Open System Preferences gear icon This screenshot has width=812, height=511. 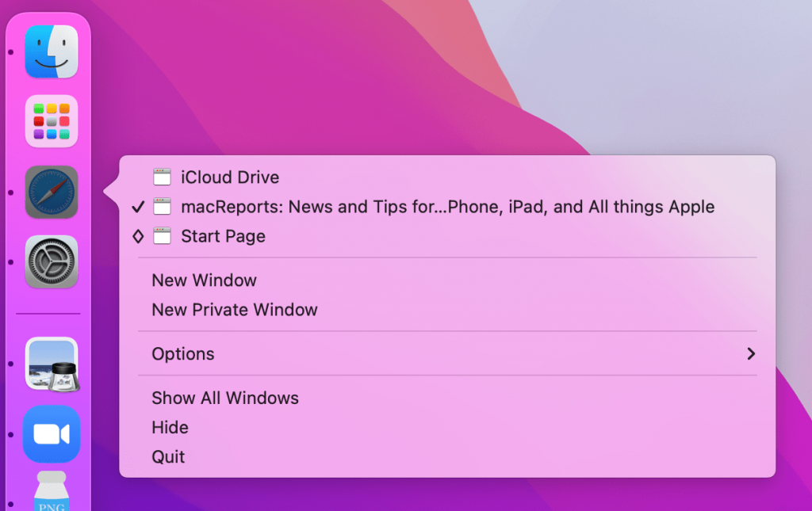[52, 261]
